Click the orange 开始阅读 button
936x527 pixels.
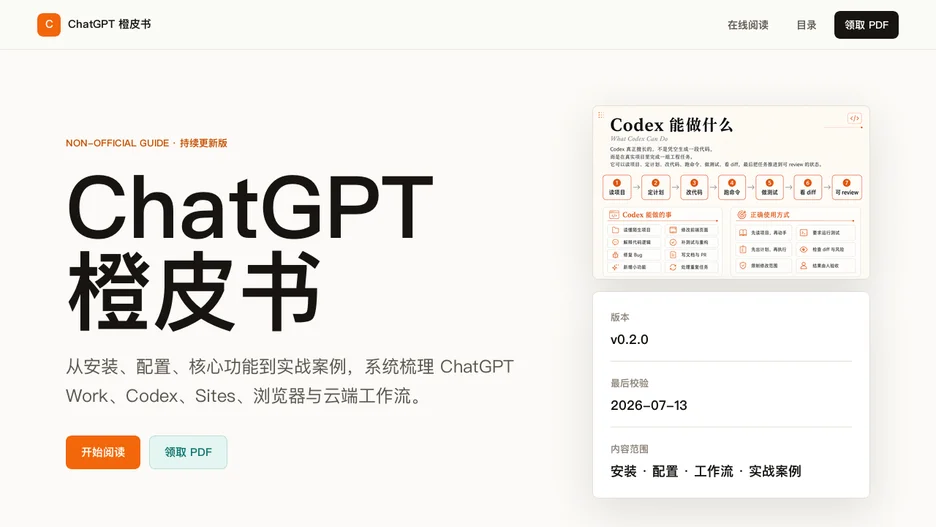click(103, 452)
